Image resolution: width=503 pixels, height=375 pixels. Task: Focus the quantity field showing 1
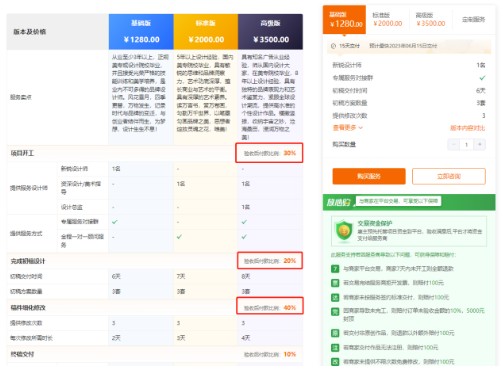pos(467,144)
